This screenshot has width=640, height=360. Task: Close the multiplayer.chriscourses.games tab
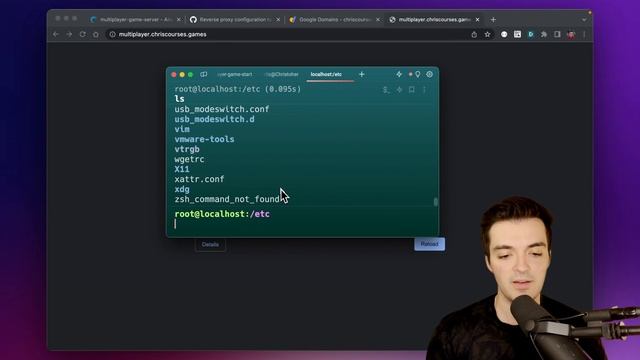coord(478,20)
